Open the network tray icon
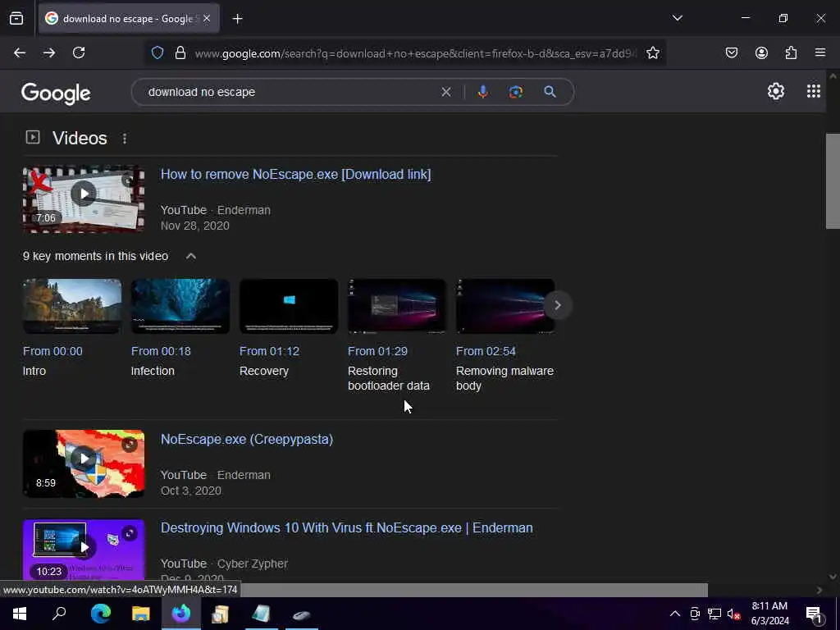Screen dimensions: 840x630 click(x=714, y=614)
